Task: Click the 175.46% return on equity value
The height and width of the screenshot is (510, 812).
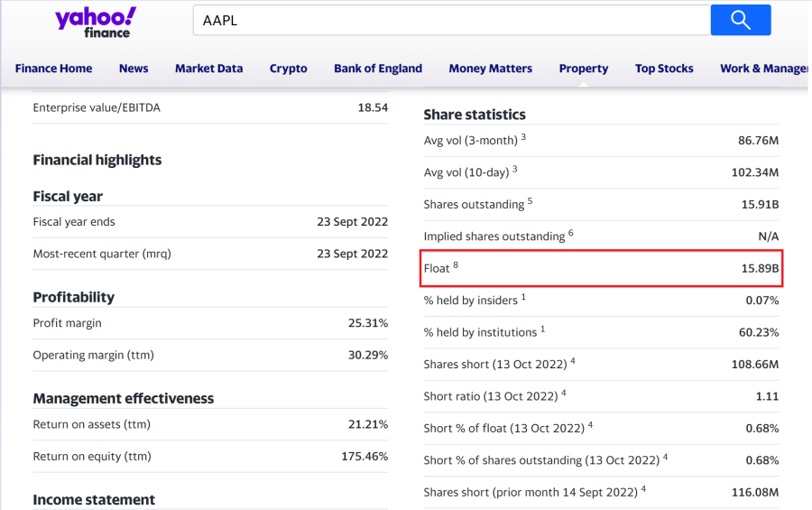Action: (364, 457)
